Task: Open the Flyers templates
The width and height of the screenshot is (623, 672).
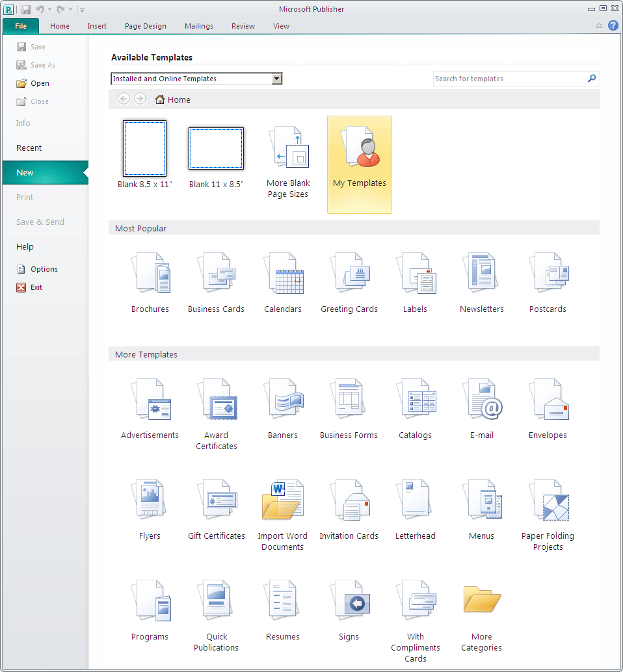Action: pos(150,510)
